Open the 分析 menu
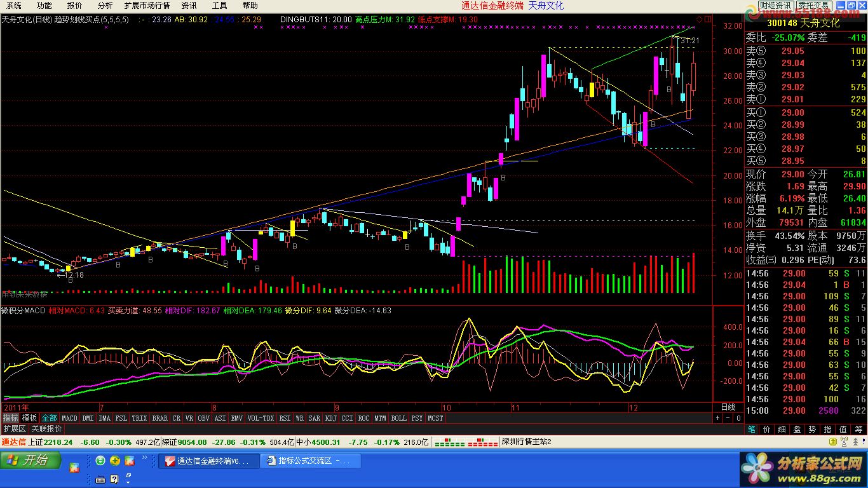This screenshot has height=488, width=868. [105, 6]
